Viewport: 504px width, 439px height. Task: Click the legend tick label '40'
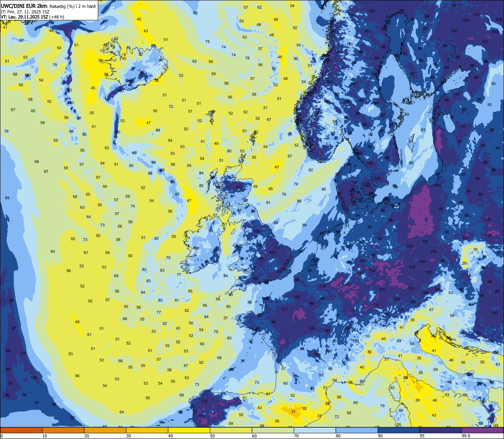(x=170, y=436)
